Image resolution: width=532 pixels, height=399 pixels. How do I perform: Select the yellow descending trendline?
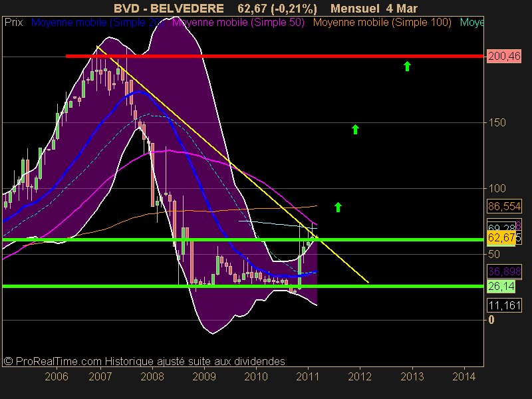click(x=232, y=164)
